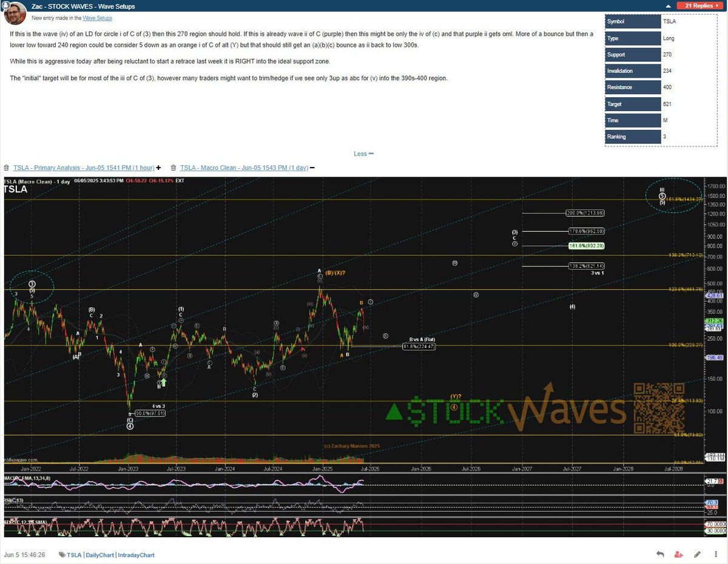This screenshot has width=728, height=564.
Task: Open the TSLA - Primary Analysis 1 hour chart link
Action: [x=84, y=168]
